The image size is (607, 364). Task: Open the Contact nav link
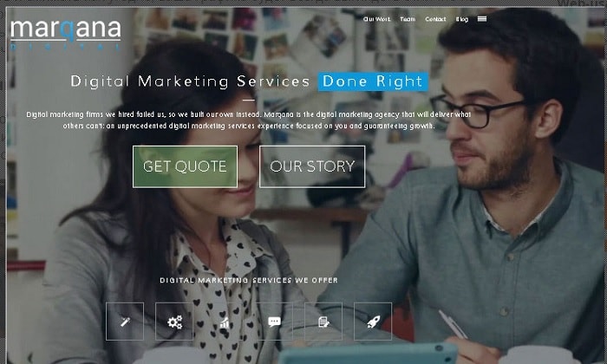click(435, 19)
